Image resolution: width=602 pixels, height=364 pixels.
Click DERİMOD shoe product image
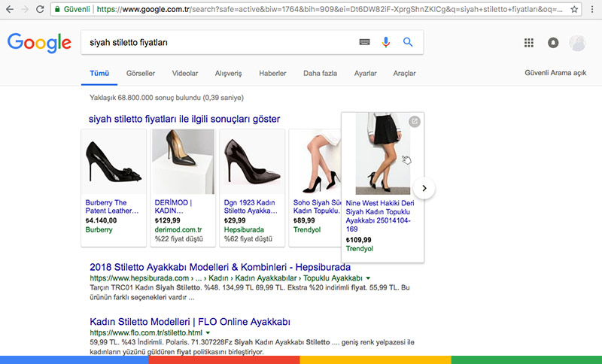[x=183, y=162]
